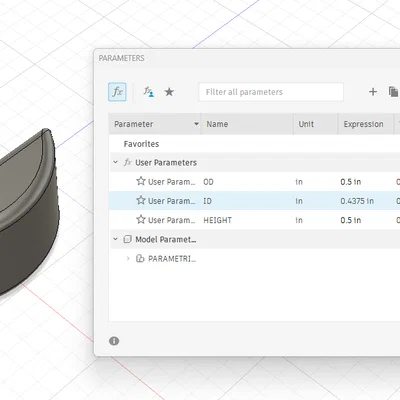400x400 pixels.
Task: Select the Favorites row
Action: [x=255, y=144]
